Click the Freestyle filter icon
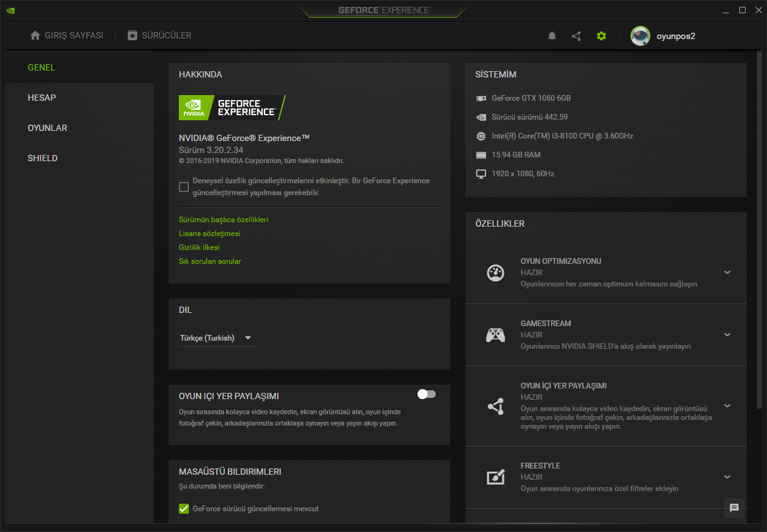 [496, 477]
